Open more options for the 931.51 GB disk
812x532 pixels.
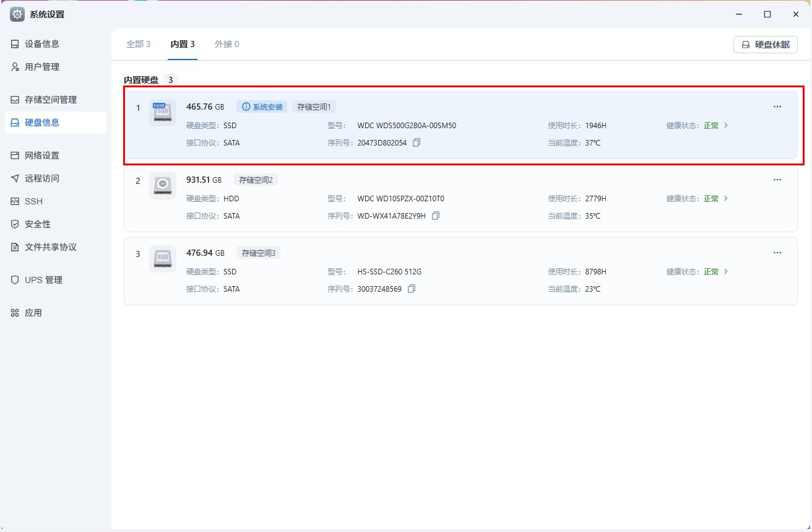click(x=777, y=180)
